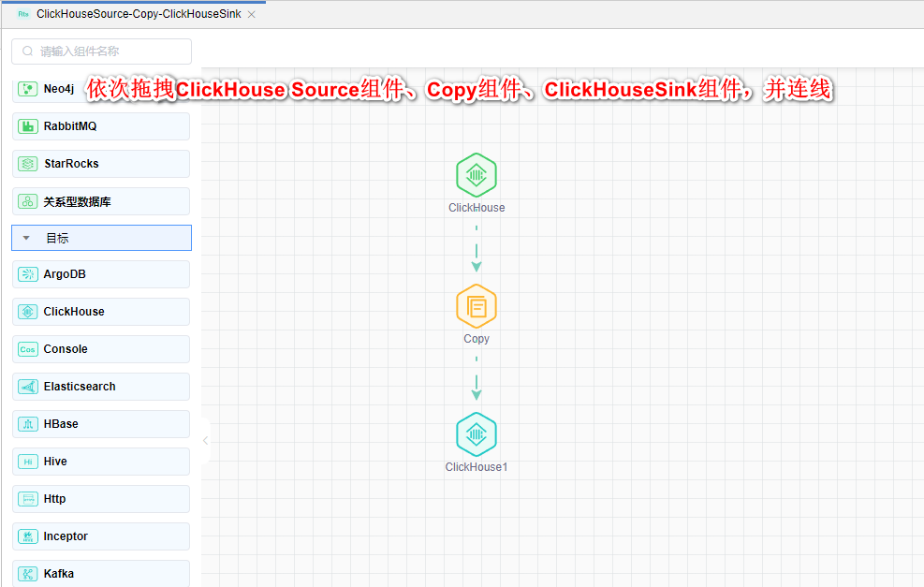The height and width of the screenshot is (587, 924).
Task: Select the RabbitMQ component icon
Action: (27, 125)
